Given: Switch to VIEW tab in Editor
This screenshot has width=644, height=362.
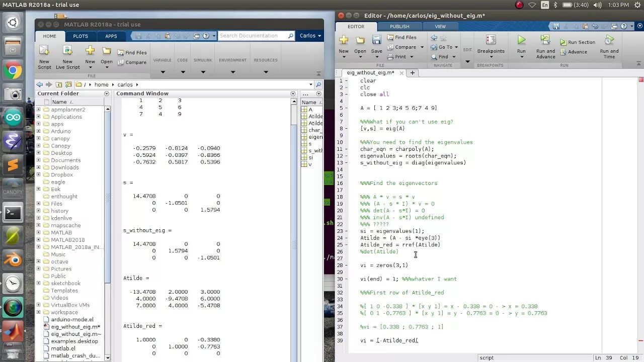Looking at the screenshot, I should tap(440, 26).
